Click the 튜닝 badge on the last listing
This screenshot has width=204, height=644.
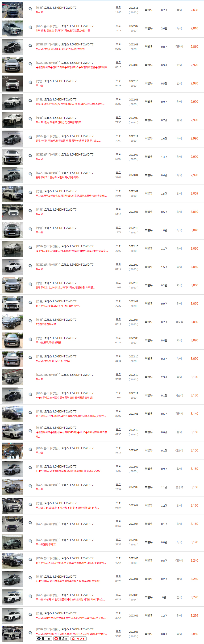(44, 639)
